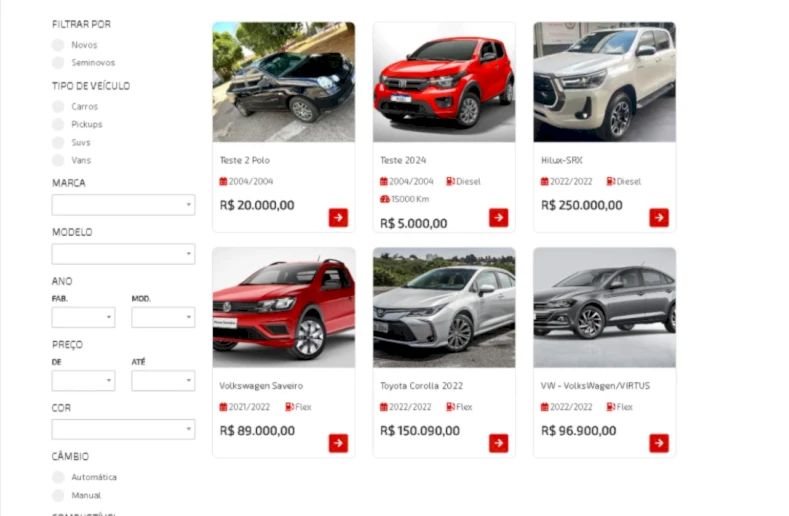Viewport: 789px width, 516px height.
Task: Click the red arrow for Volkswagen Saveiro
Action: click(x=338, y=443)
